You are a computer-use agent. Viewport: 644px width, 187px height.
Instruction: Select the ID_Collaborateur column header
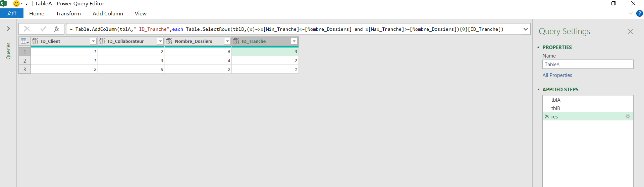tap(131, 41)
